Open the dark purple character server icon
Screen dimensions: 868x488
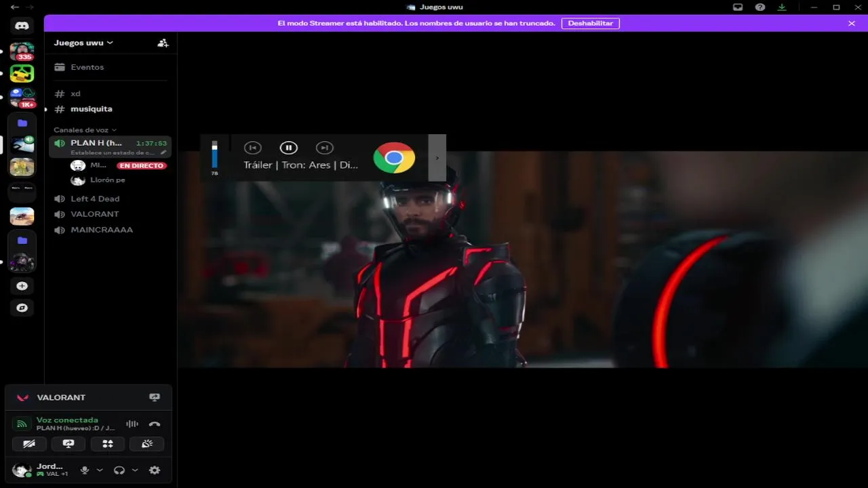[x=22, y=262]
